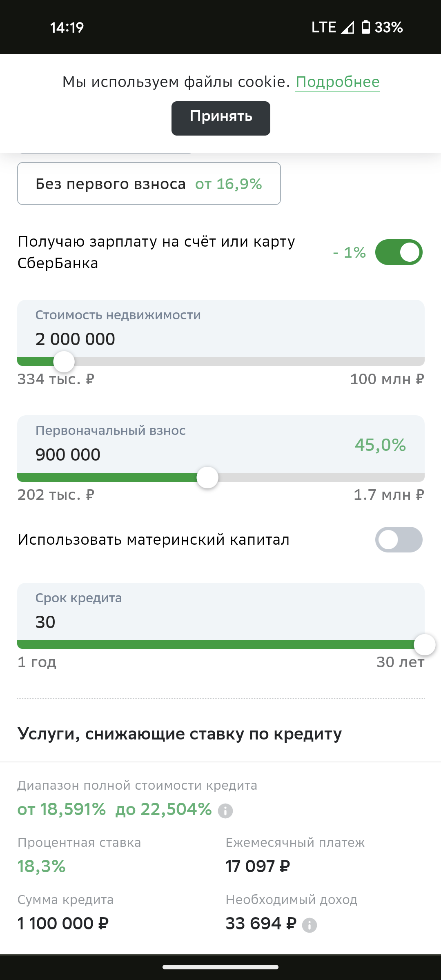Tap the 18,3% interest rate value

(x=42, y=866)
